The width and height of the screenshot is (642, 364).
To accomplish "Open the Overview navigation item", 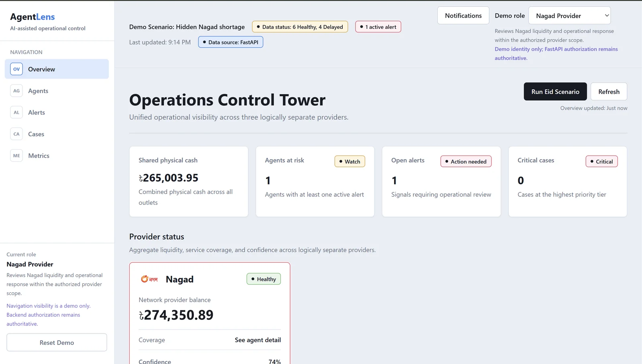I will pos(57,69).
